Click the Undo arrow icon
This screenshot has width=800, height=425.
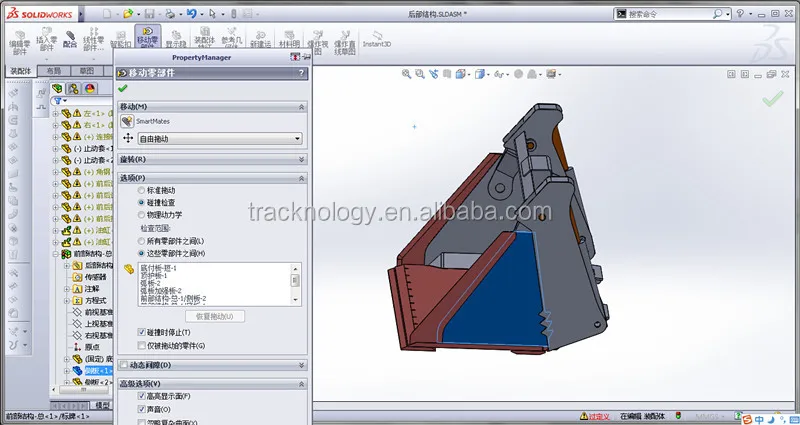click(x=192, y=14)
